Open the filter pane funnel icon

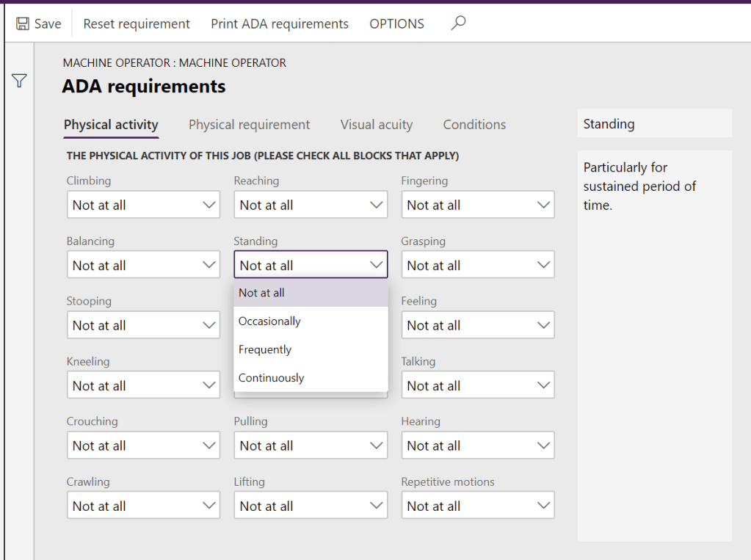tap(19, 81)
